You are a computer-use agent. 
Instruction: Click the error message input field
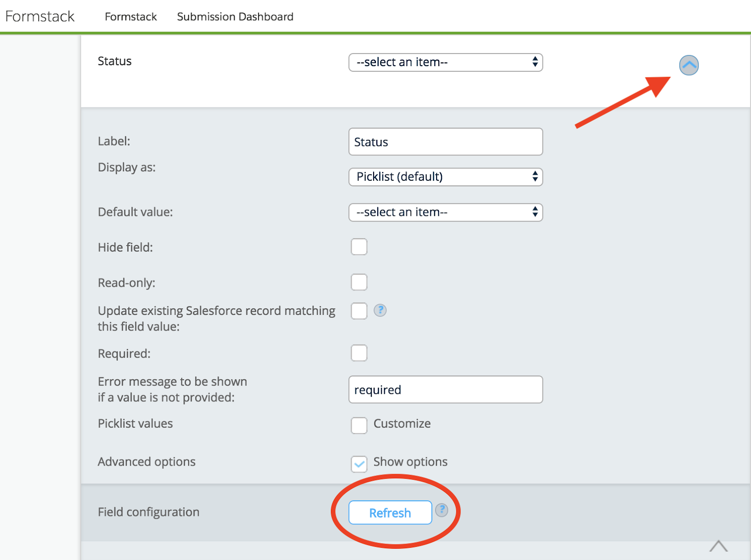coord(445,390)
